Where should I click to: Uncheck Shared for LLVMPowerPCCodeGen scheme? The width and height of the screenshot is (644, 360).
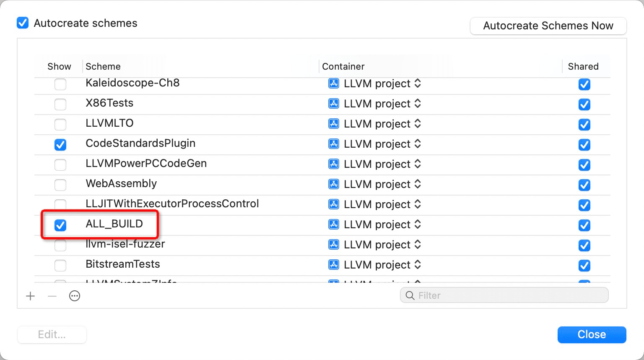click(584, 165)
